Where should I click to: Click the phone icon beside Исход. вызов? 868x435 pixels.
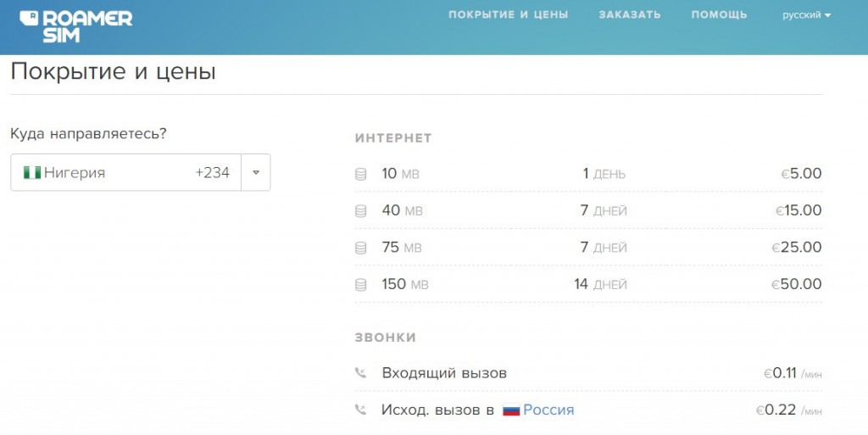361,410
